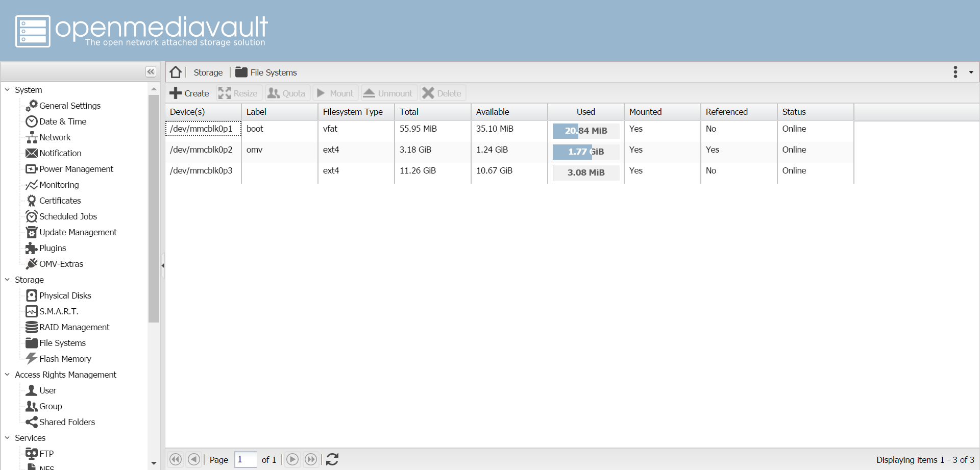Viewport: 980px width, 470px height.
Task: Open the three-dot options menu
Action: [955, 72]
